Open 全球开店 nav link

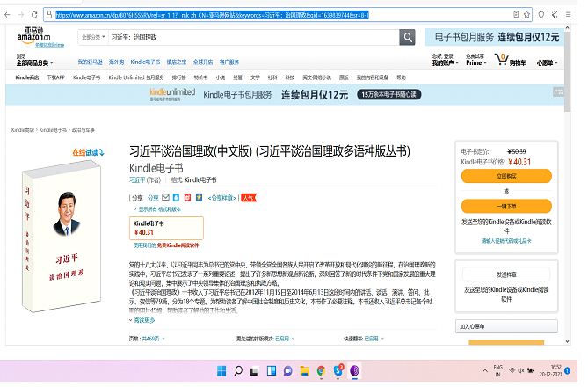click(x=203, y=62)
